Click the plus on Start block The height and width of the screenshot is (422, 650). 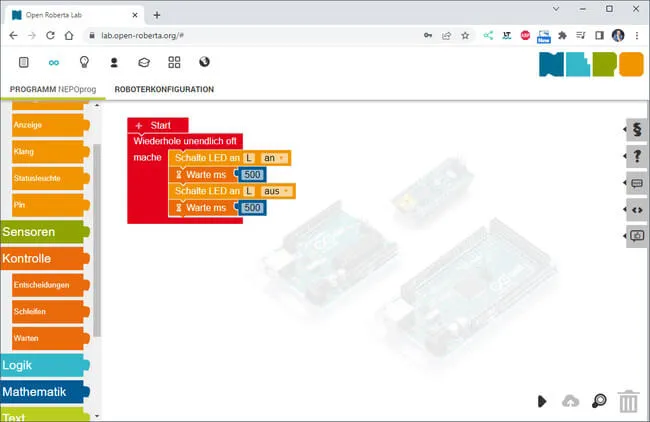pos(139,125)
